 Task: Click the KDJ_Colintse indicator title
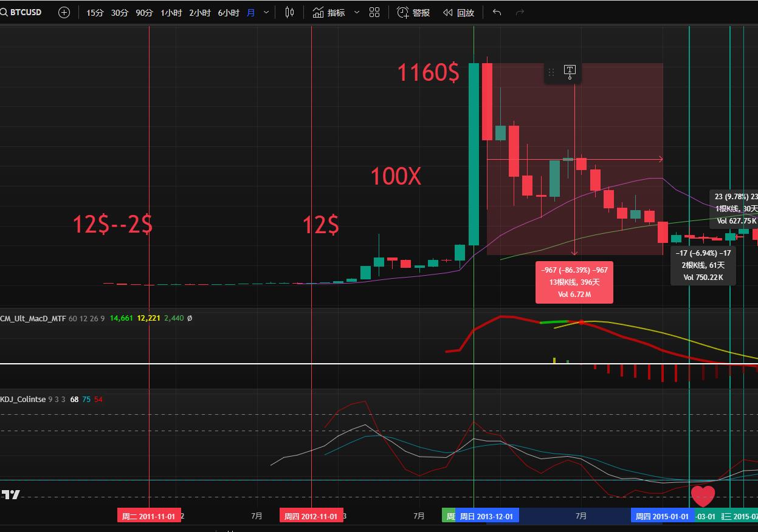point(23,399)
